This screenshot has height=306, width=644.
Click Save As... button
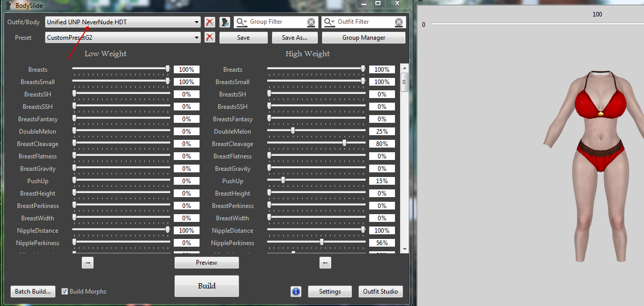coord(294,38)
